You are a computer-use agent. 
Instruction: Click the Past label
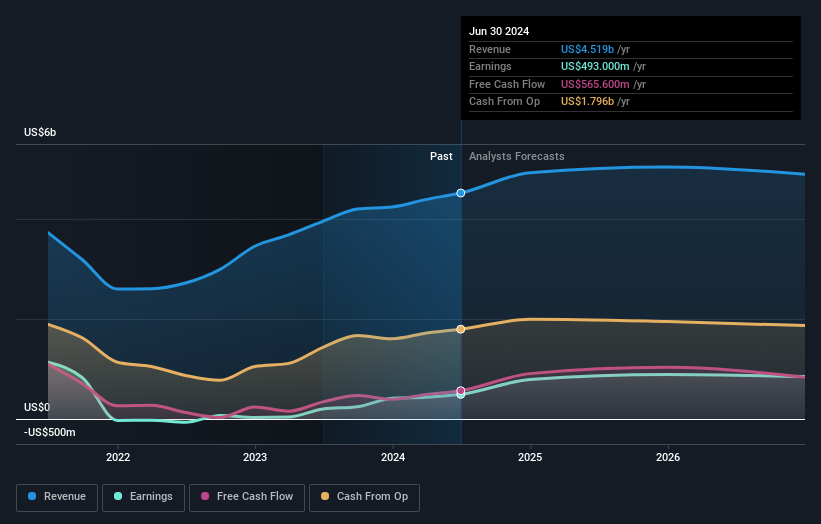coord(441,157)
